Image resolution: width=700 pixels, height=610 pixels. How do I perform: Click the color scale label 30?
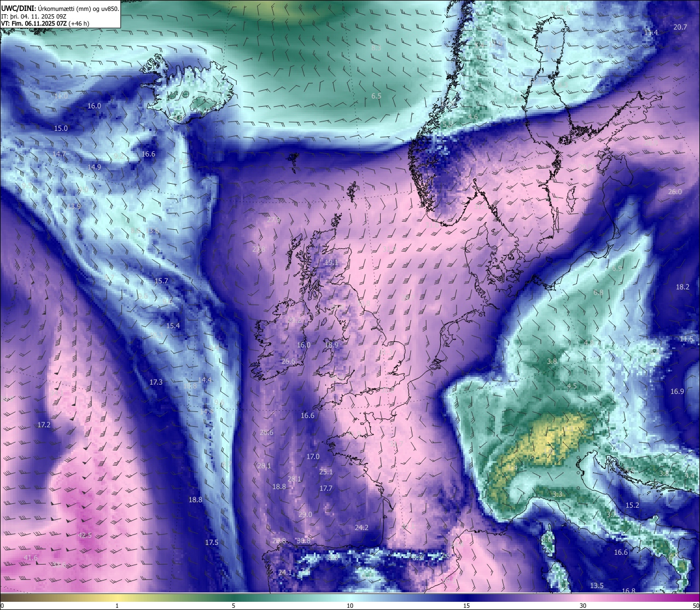point(583,606)
